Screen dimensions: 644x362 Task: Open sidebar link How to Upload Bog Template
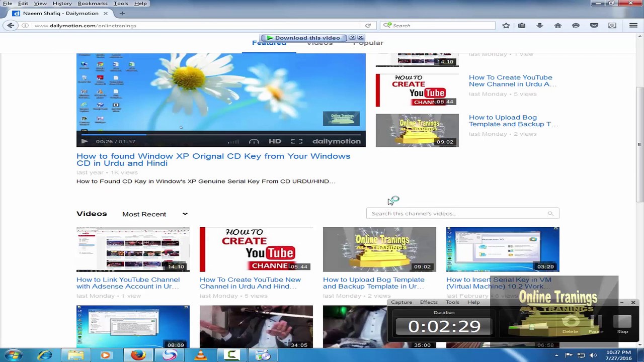[513, 121]
